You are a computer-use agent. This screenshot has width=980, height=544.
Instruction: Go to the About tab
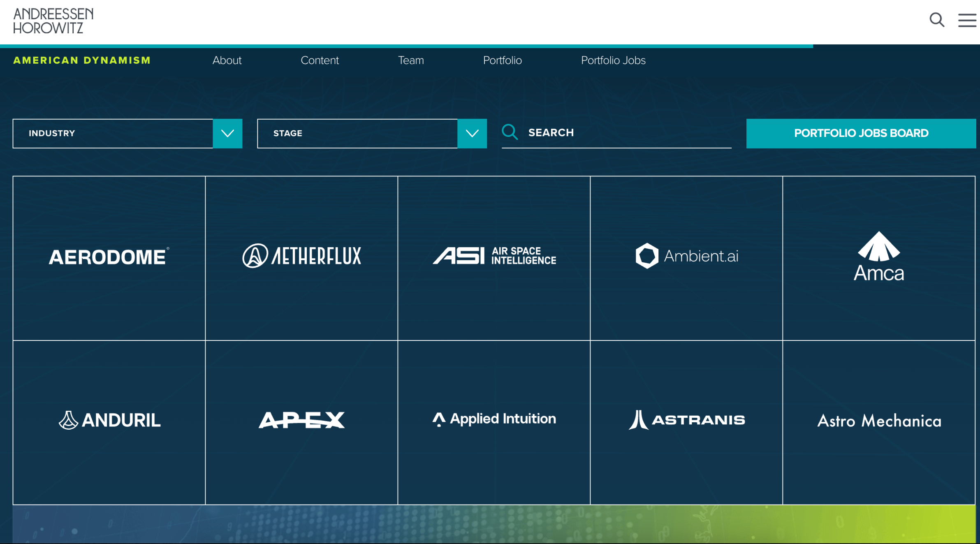pos(227,60)
